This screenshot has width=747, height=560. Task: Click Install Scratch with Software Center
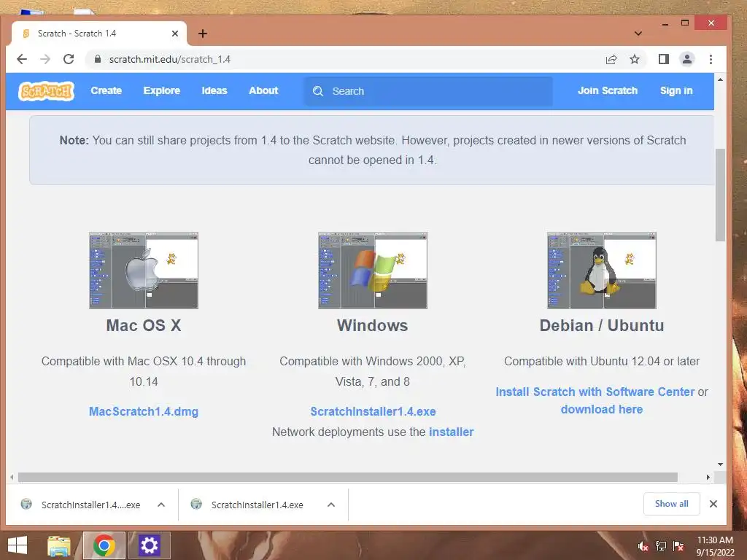pyautogui.click(x=595, y=392)
